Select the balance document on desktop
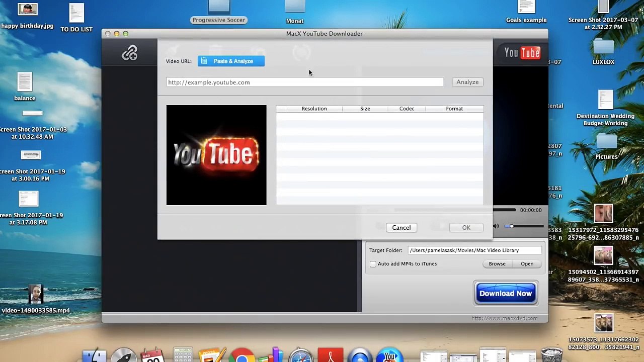The image size is (644, 362). coord(25,86)
